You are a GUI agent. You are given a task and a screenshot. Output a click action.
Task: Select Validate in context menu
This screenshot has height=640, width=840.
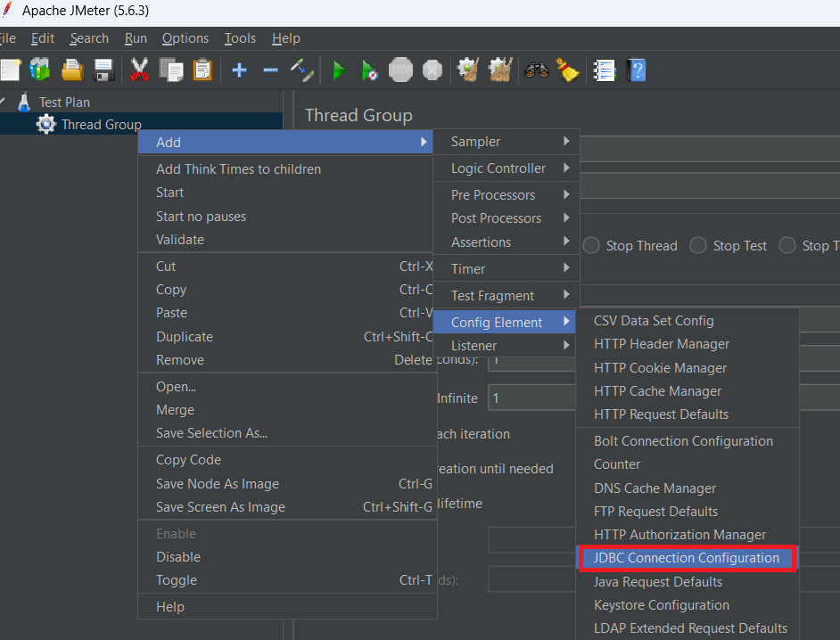coord(285,240)
